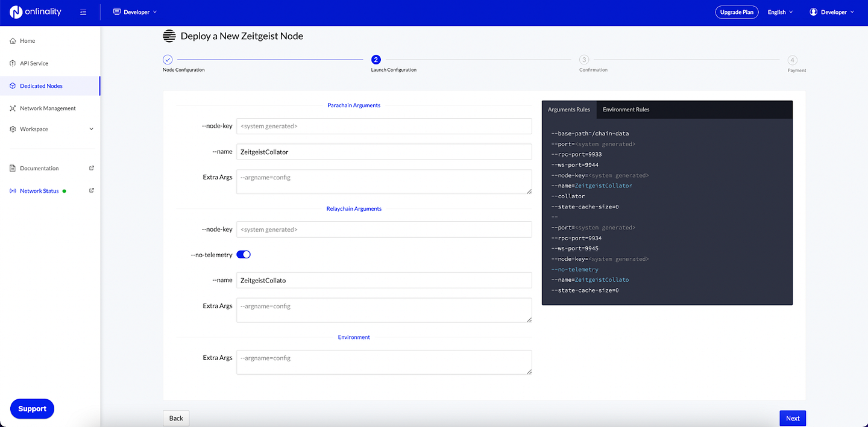Screen dimensions: 868x427
Task: Click the Dedicated Nodes cube icon
Action: (x=13, y=86)
